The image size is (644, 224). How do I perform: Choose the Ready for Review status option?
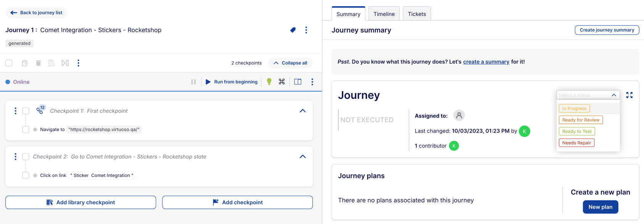(580, 119)
